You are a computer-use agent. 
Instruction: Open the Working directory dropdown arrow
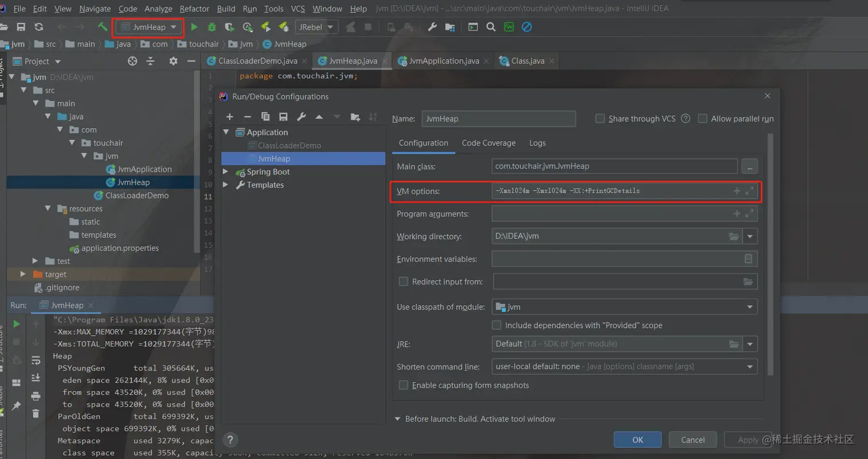[x=750, y=236]
